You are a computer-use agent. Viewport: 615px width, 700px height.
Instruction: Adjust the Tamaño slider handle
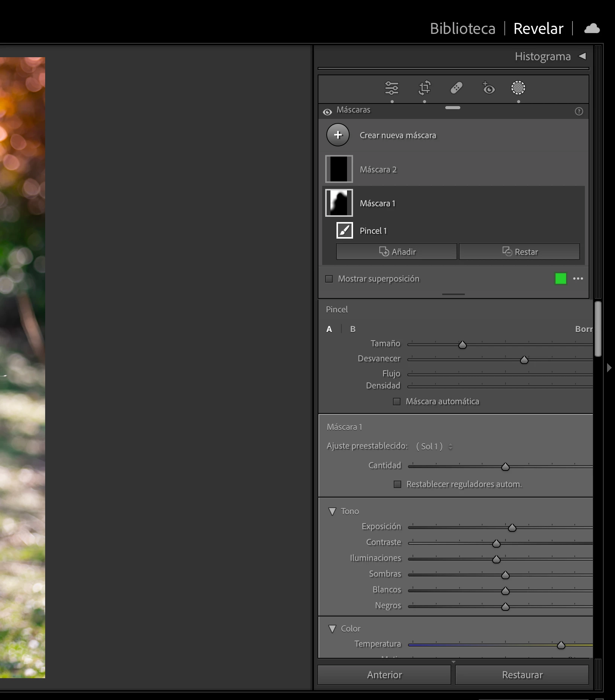pos(463,345)
